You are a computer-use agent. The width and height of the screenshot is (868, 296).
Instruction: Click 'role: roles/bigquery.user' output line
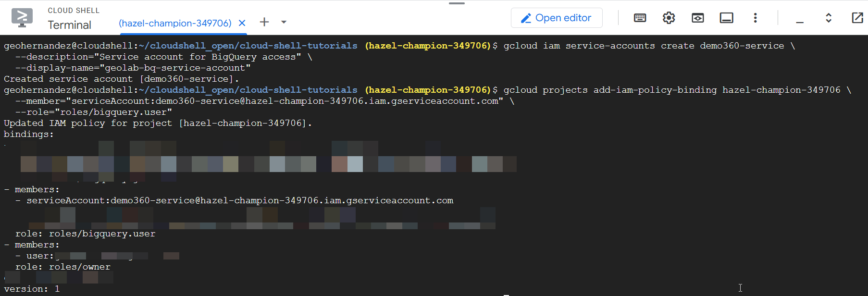85,234
